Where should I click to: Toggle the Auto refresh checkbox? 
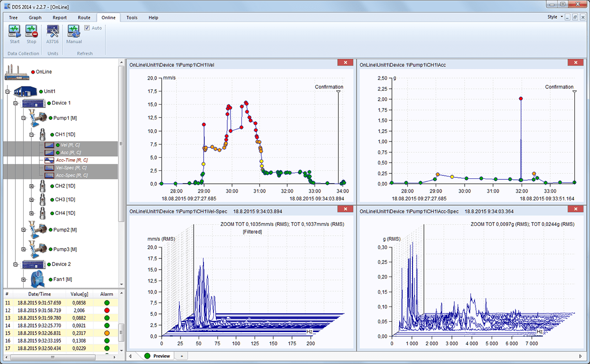[87, 28]
